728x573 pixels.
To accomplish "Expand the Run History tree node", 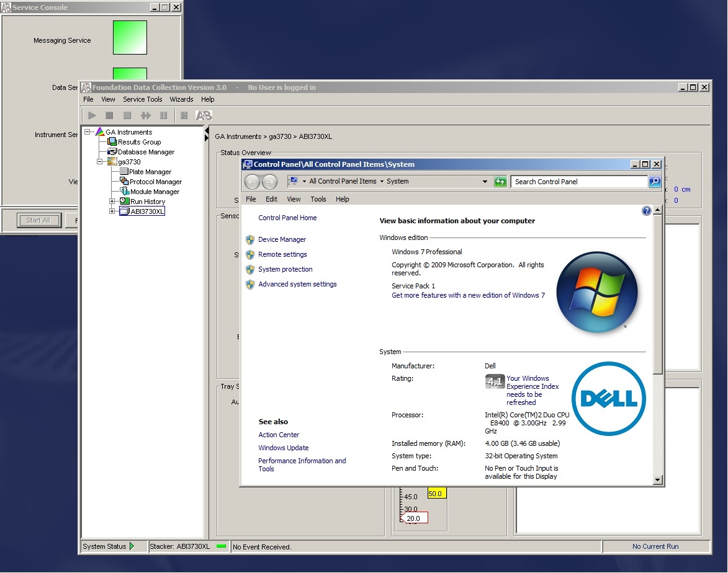I will pos(112,202).
